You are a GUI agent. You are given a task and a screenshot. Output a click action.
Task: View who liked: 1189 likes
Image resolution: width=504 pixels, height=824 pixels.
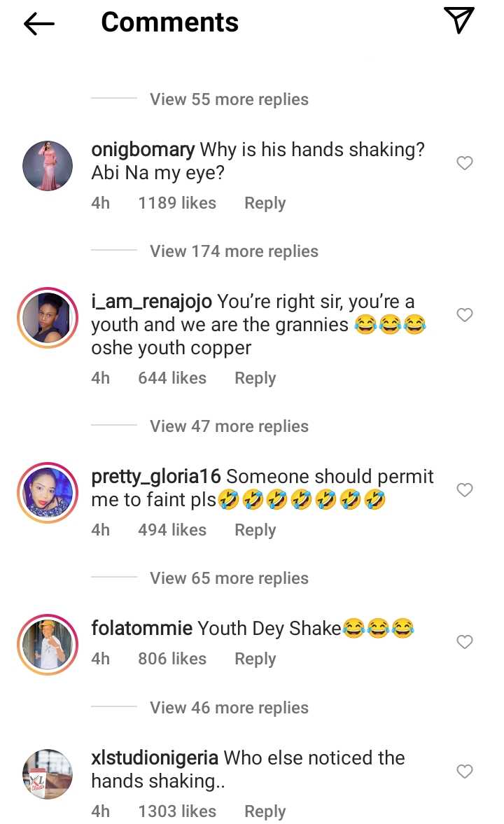(177, 203)
